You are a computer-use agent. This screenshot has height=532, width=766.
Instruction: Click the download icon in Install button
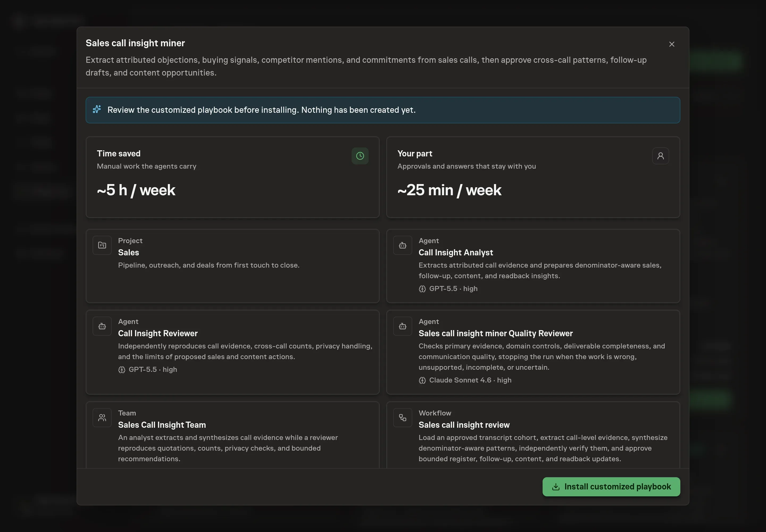pyautogui.click(x=556, y=487)
